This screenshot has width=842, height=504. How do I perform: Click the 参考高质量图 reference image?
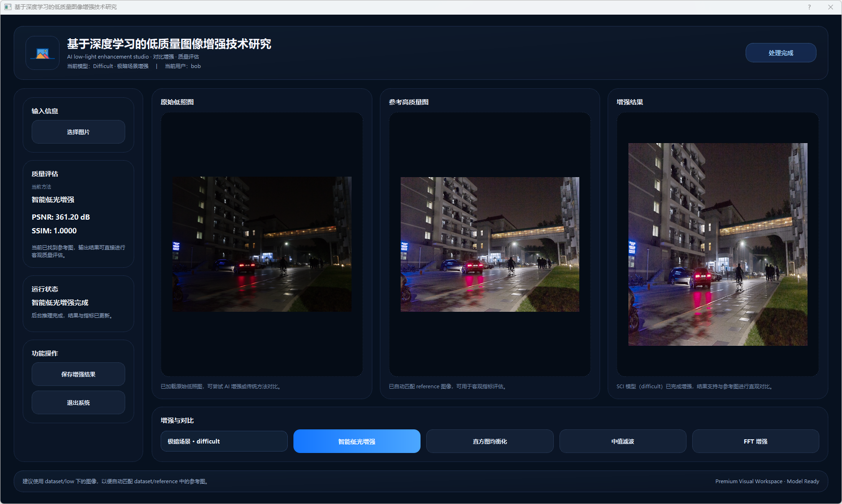pyautogui.click(x=490, y=244)
